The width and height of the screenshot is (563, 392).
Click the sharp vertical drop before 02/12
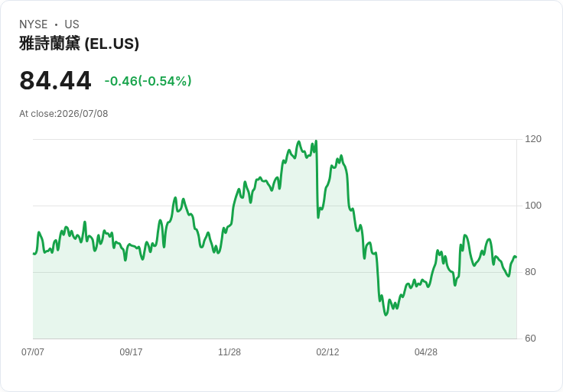[317, 180]
